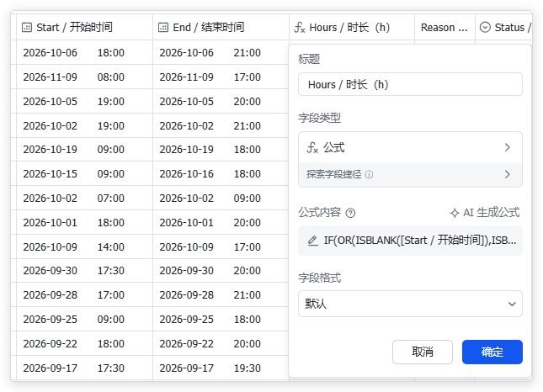Click end cell 2026-09-28 21:00

(x=221, y=294)
